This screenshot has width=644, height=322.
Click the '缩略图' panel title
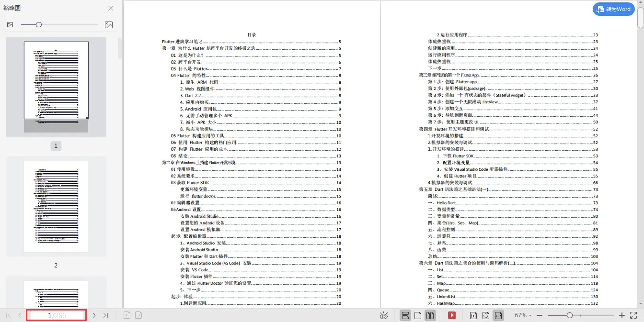click(12, 8)
